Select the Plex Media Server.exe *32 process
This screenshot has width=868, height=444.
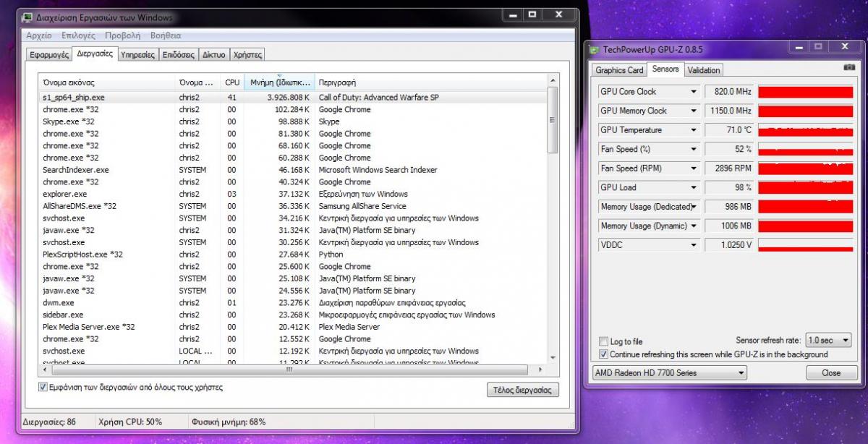[293, 327]
